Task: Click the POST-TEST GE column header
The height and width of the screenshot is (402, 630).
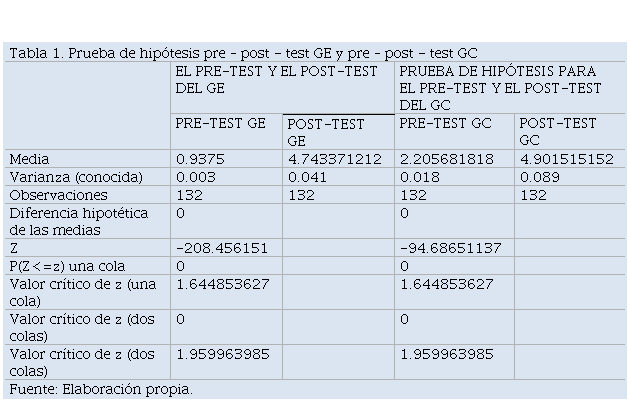Action: pyautogui.click(x=325, y=132)
